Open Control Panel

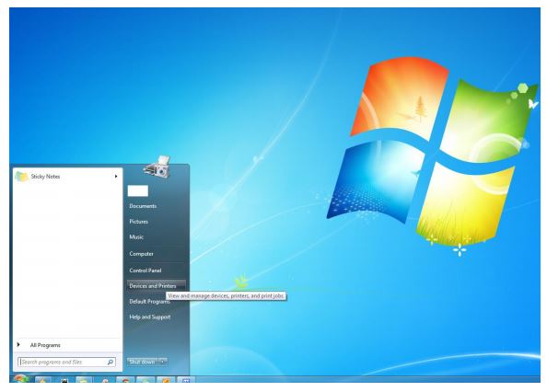(x=145, y=271)
